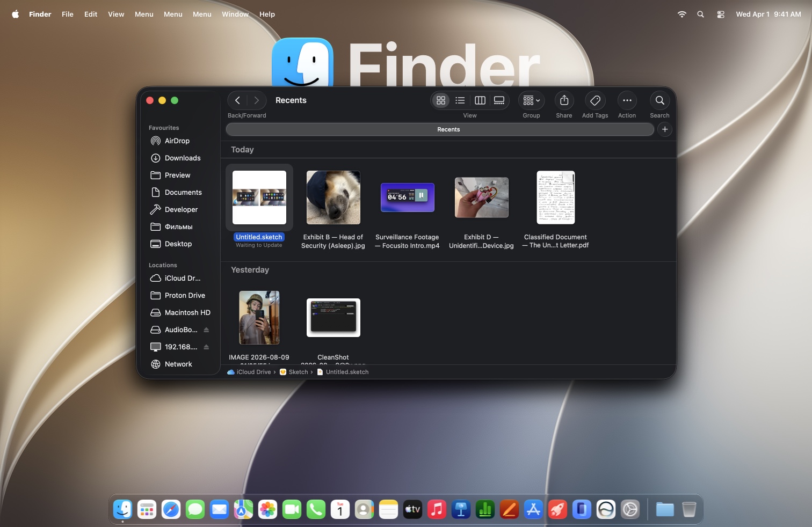The image size is (812, 527).
Task: Click iCloud Drive in the path bar
Action: (249, 372)
